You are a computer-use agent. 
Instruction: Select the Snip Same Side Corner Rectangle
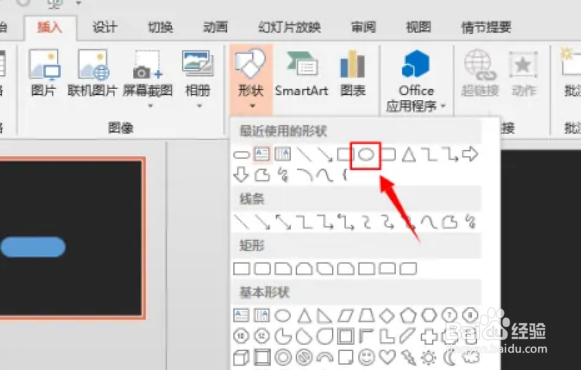pos(304,269)
